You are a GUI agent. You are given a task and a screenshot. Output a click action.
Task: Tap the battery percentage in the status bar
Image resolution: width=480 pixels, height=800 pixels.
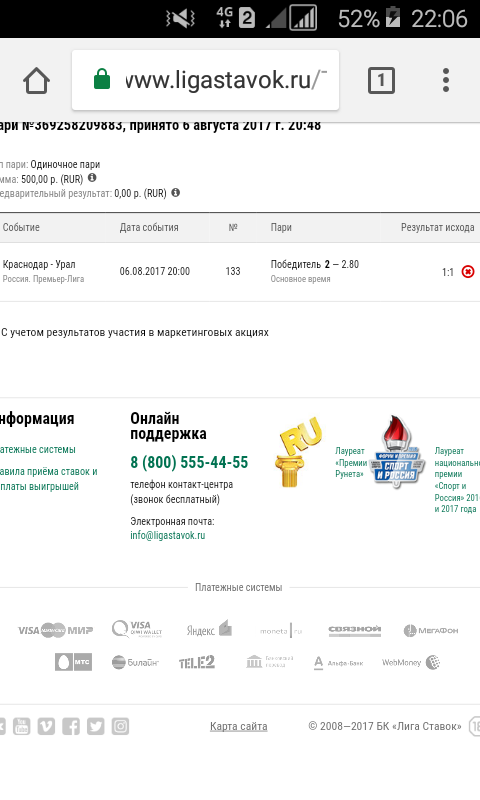pos(359,19)
